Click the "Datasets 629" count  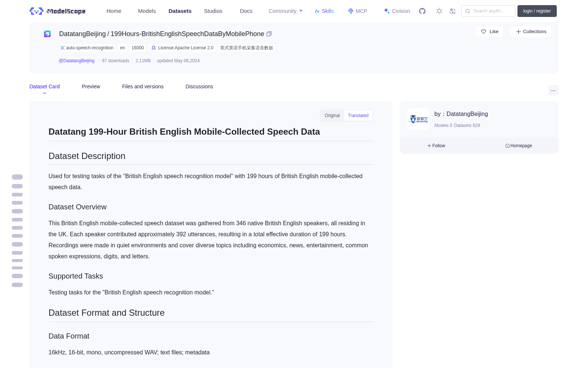click(467, 125)
